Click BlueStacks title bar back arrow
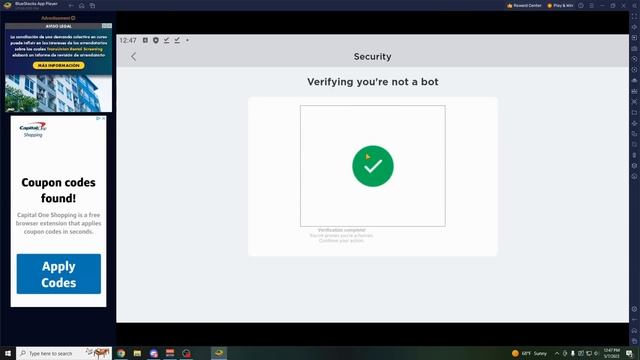640x360 pixels. pos(71,6)
